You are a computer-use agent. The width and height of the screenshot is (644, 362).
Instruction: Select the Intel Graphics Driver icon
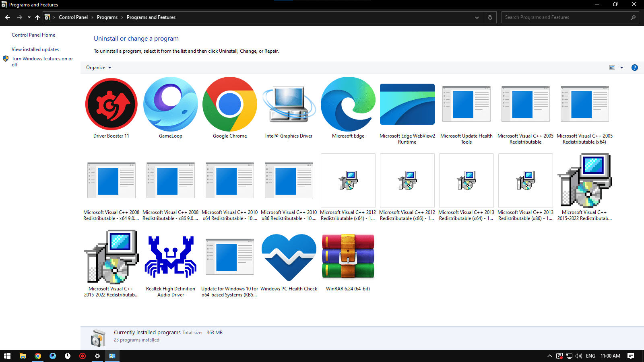pos(289,104)
